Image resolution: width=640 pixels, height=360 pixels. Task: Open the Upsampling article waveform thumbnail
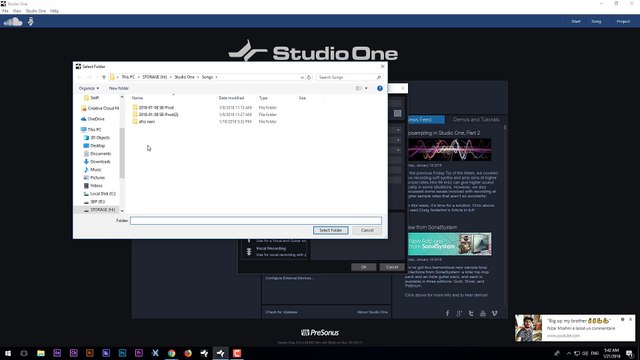click(449, 149)
